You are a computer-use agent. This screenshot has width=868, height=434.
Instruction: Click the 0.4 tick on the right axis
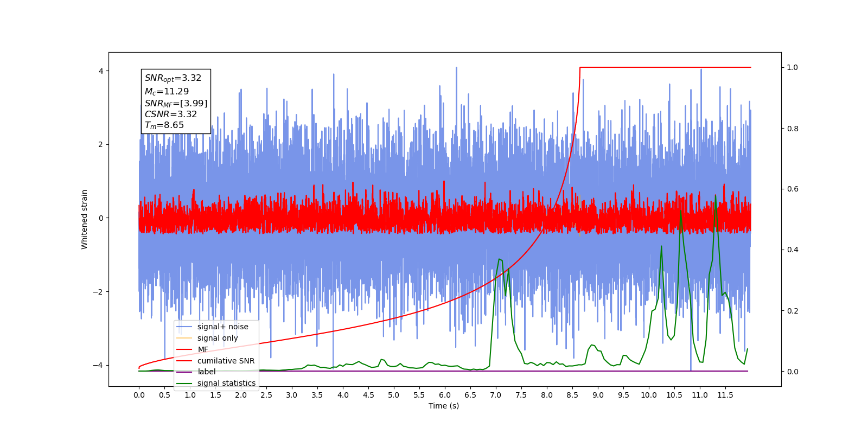(x=792, y=250)
